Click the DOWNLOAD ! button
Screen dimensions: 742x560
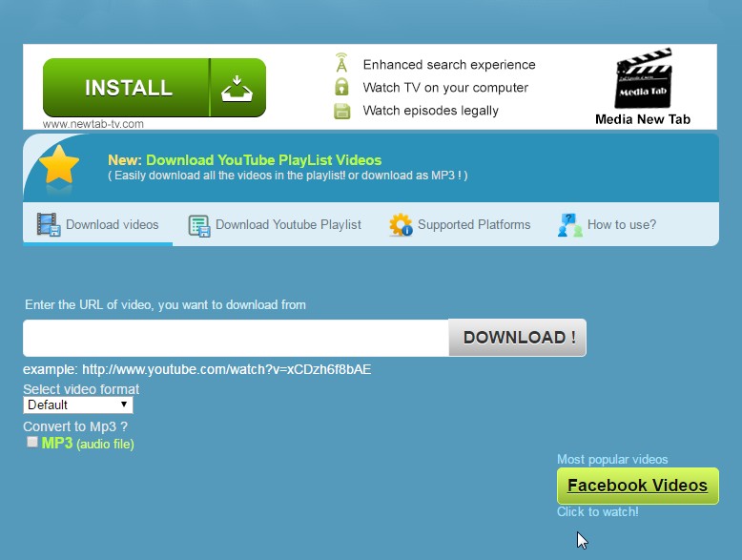click(x=517, y=338)
